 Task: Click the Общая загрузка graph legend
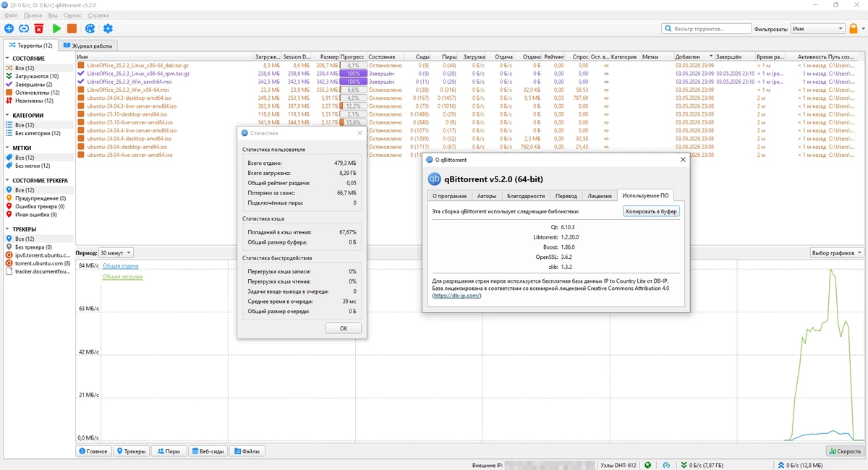122,277
